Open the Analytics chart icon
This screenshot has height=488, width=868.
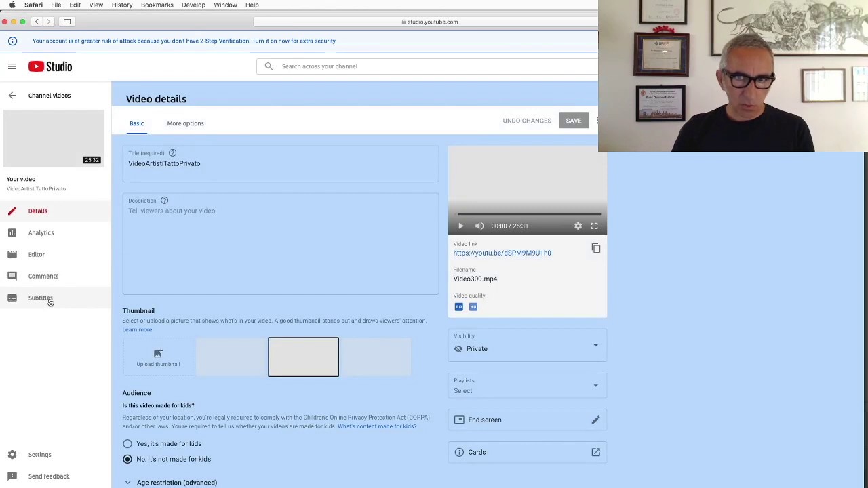12,232
